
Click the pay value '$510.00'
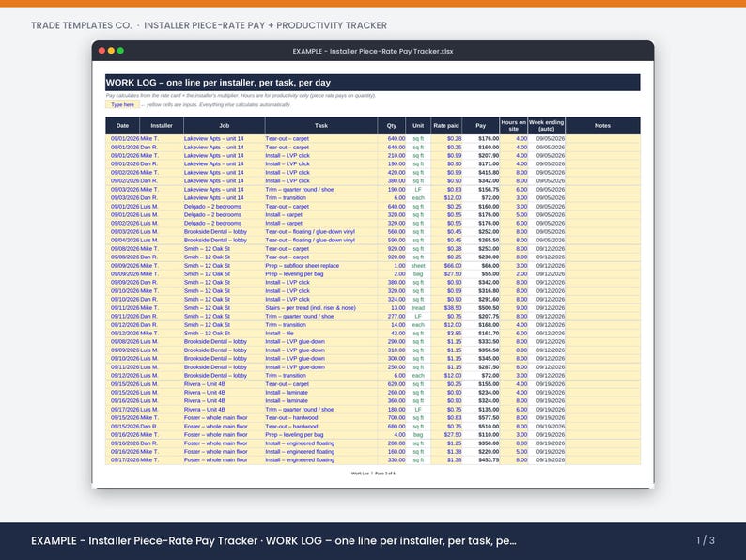pyautogui.click(x=489, y=427)
